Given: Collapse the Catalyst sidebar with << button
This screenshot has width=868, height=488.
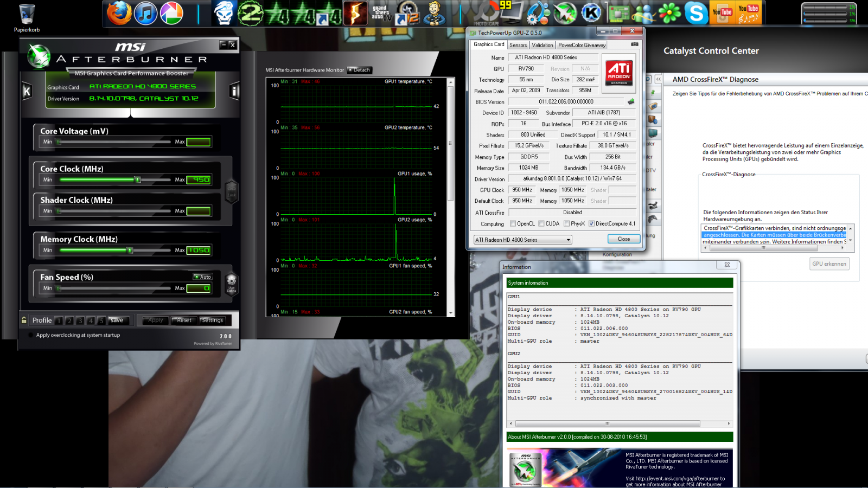Looking at the screenshot, I should point(658,79).
